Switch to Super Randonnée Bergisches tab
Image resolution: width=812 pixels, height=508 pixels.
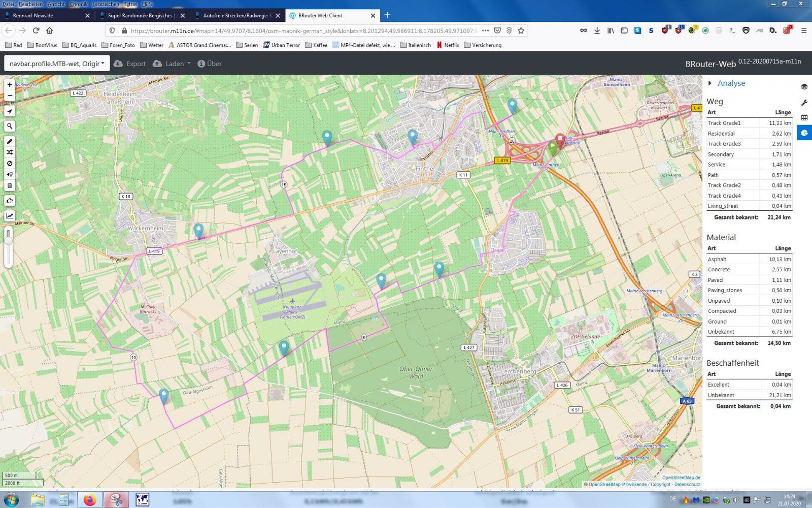tap(142, 16)
